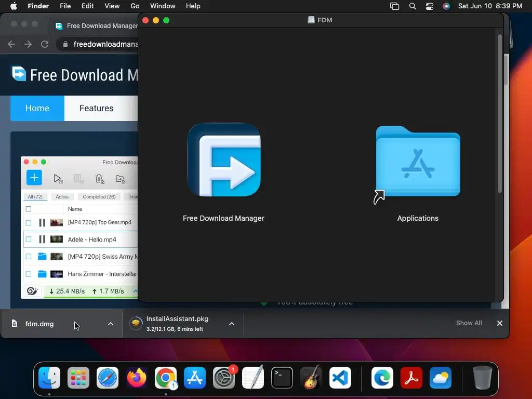Open the File menu
Image resolution: width=532 pixels, height=399 pixels.
65,6
